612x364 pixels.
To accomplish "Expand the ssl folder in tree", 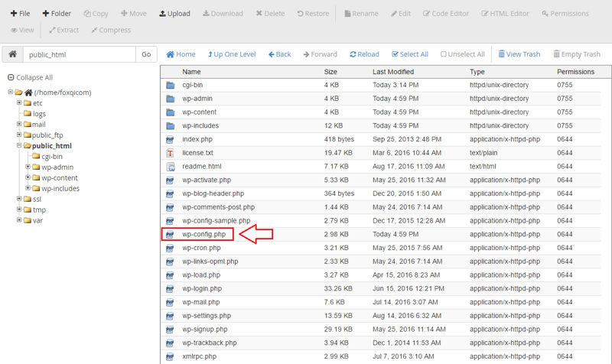I will click(x=19, y=199).
